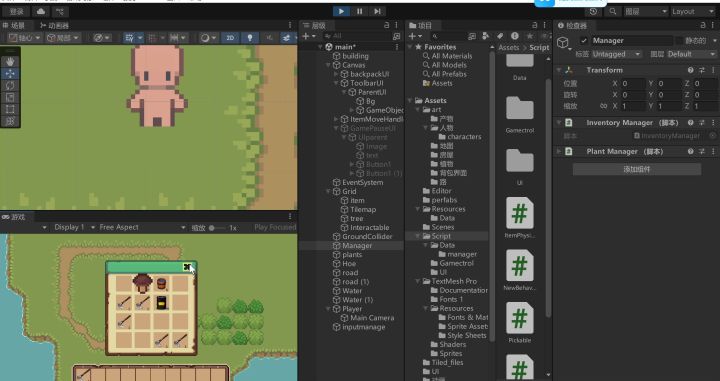
Task: Open the version control branch icon
Action: [x=60, y=11]
